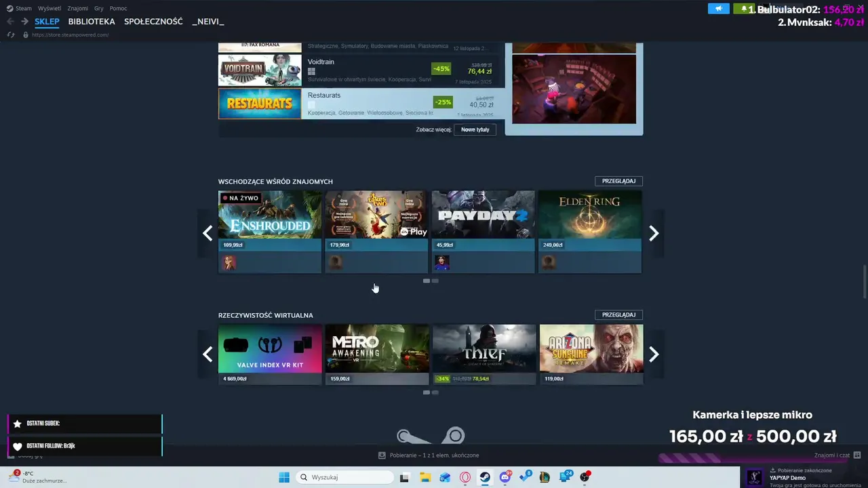Go back with the back arrow
The image size is (868, 488).
pos(10,22)
